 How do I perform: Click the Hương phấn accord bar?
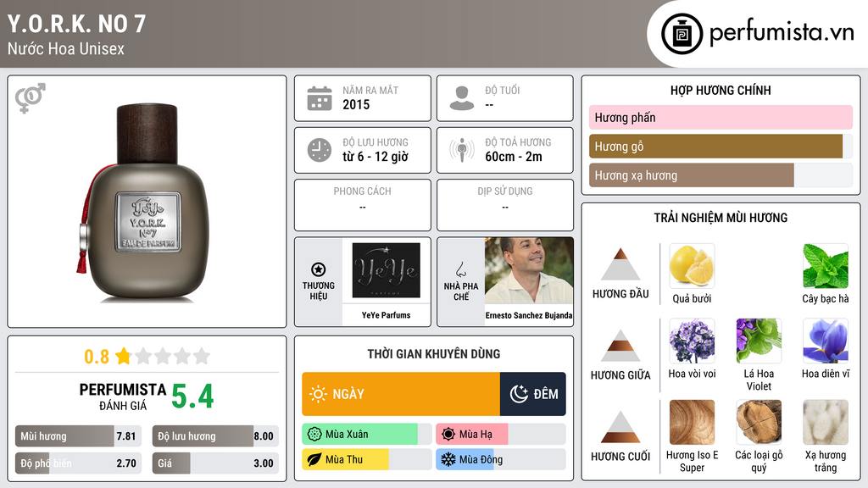(721, 117)
